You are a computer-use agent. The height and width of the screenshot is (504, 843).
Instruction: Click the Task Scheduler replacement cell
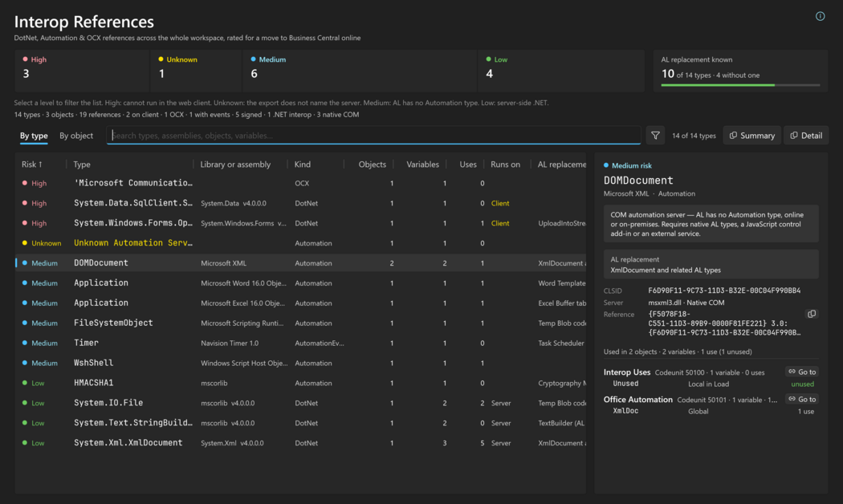(560, 343)
